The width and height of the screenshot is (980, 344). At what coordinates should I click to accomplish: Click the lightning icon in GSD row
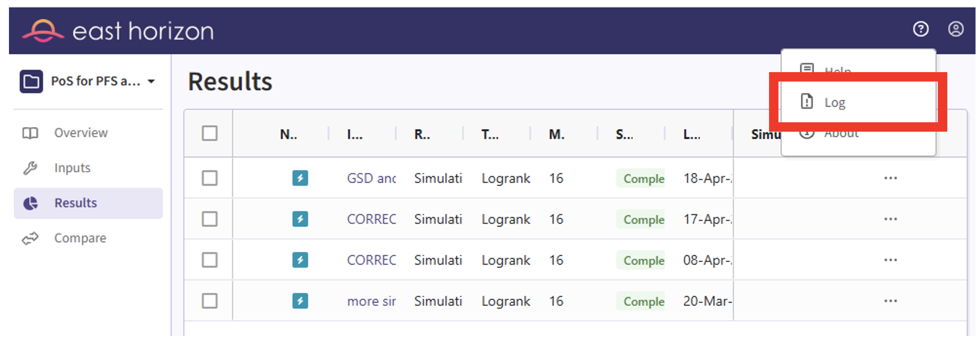300,178
